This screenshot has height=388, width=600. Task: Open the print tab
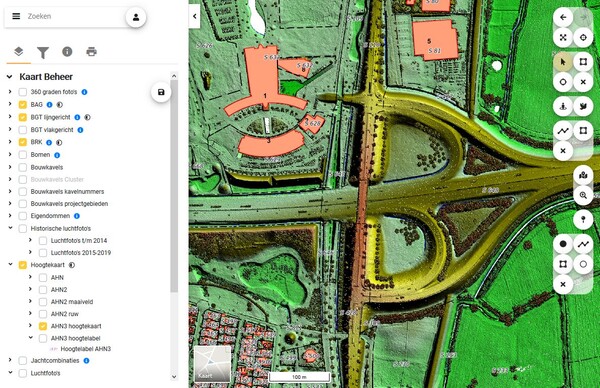[91, 51]
